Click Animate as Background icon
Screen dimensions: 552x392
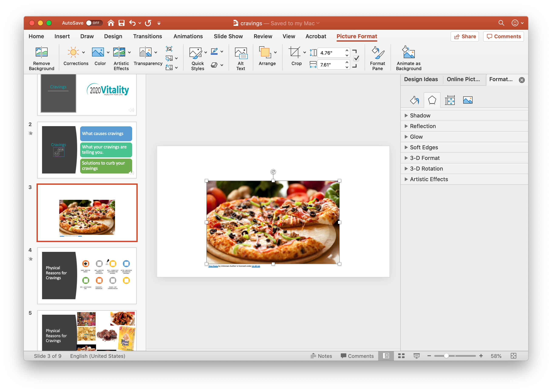(408, 53)
